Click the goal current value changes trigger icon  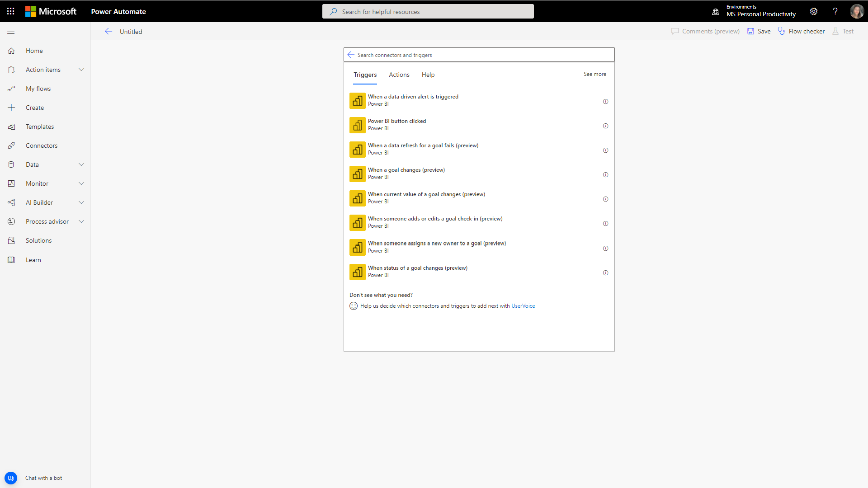(357, 198)
